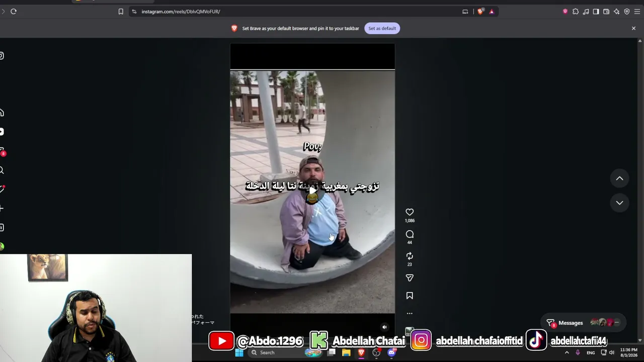Open the install-app icon in the address bar

465,12
